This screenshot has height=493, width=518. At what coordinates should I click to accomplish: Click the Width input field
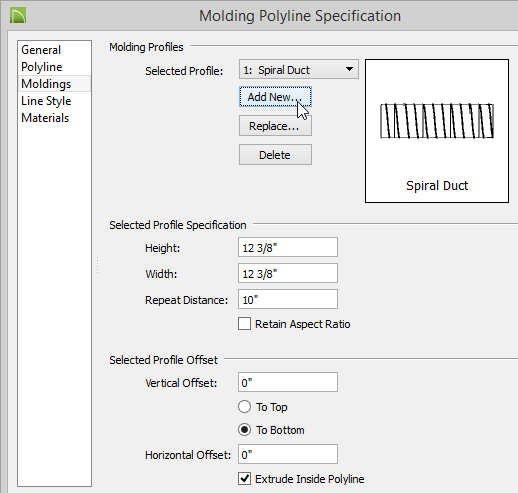[x=288, y=273]
